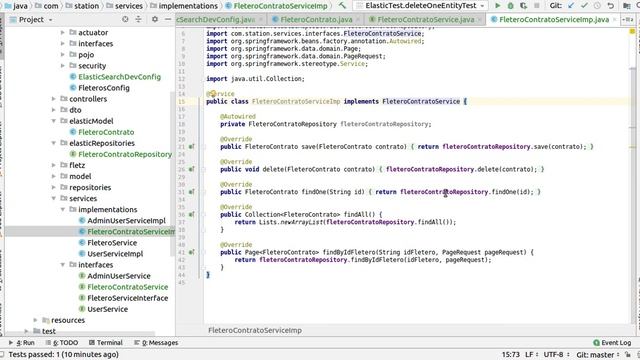Click the yellow inspection marker at editor top-right

click(632, 31)
